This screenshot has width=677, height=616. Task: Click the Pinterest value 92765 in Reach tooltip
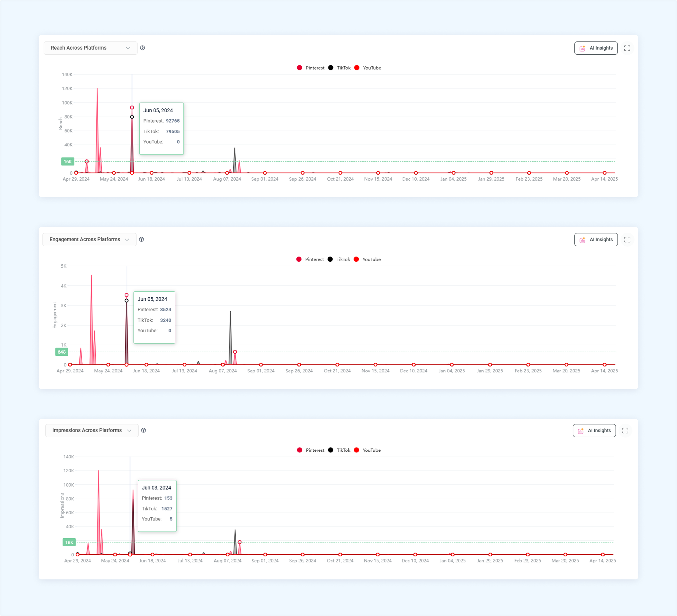click(x=173, y=121)
